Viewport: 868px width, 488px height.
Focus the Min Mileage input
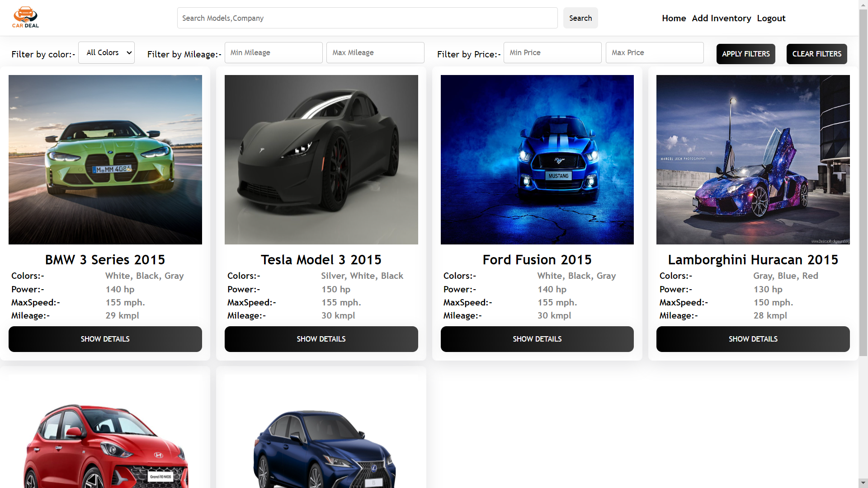click(x=274, y=53)
